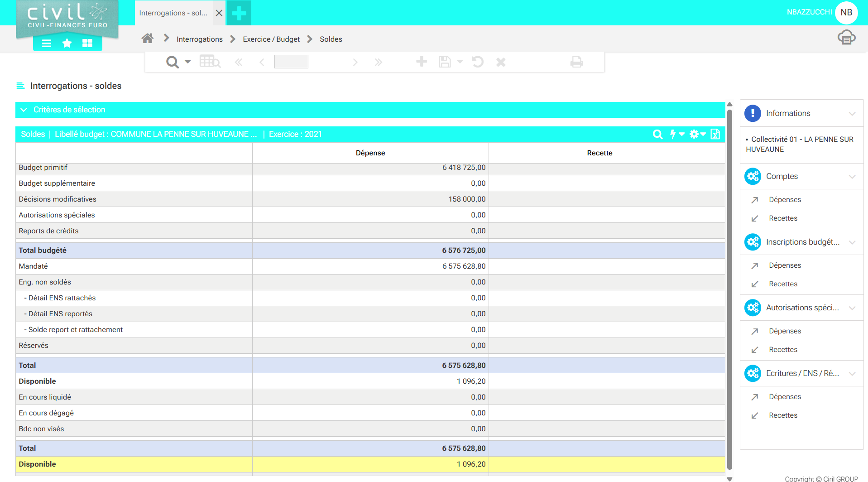Go to next record arrow

pos(355,62)
